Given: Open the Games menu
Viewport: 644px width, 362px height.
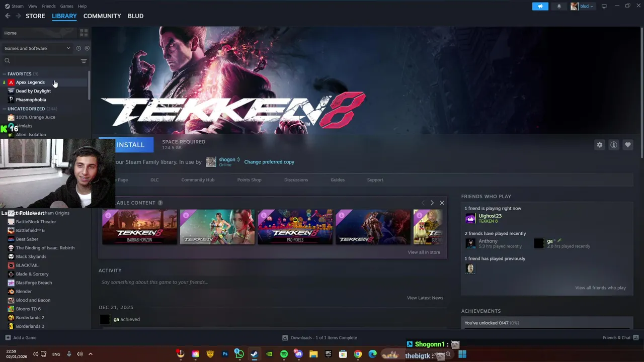Looking at the screenshot, I should tap(66, 6).
